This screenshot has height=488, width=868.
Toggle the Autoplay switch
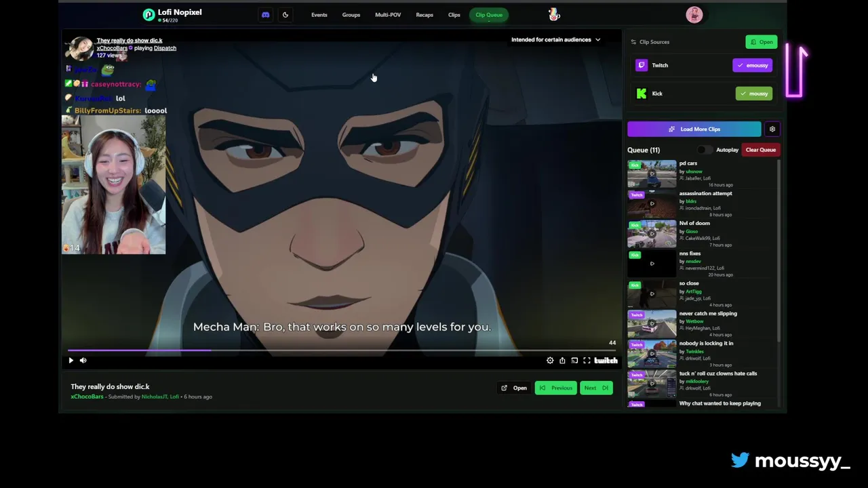705,150
